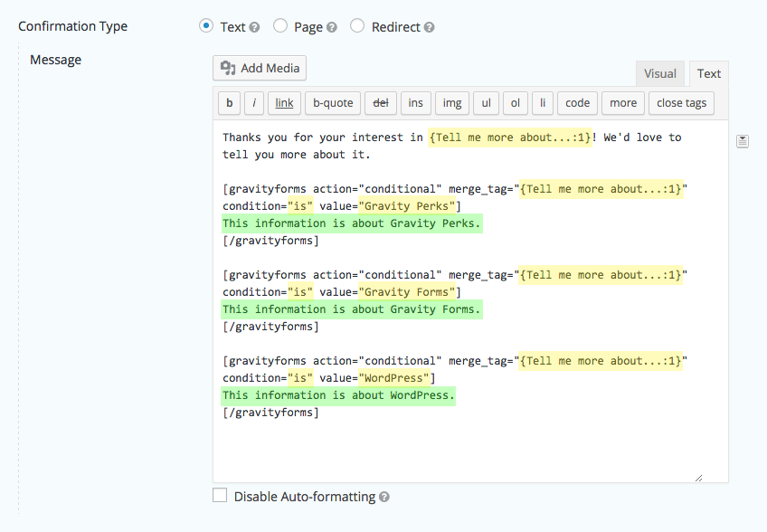Select the Text confirmation type radio button
This screenshot has width=767, height=532.
(207, 26)
